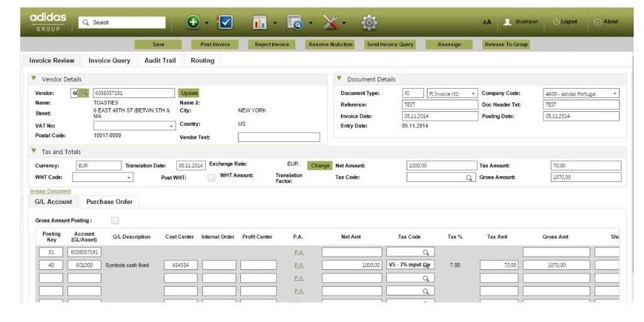Click the Currency field showing EUR
This screenshot has width=644, height=322.
tap(99, 165)
